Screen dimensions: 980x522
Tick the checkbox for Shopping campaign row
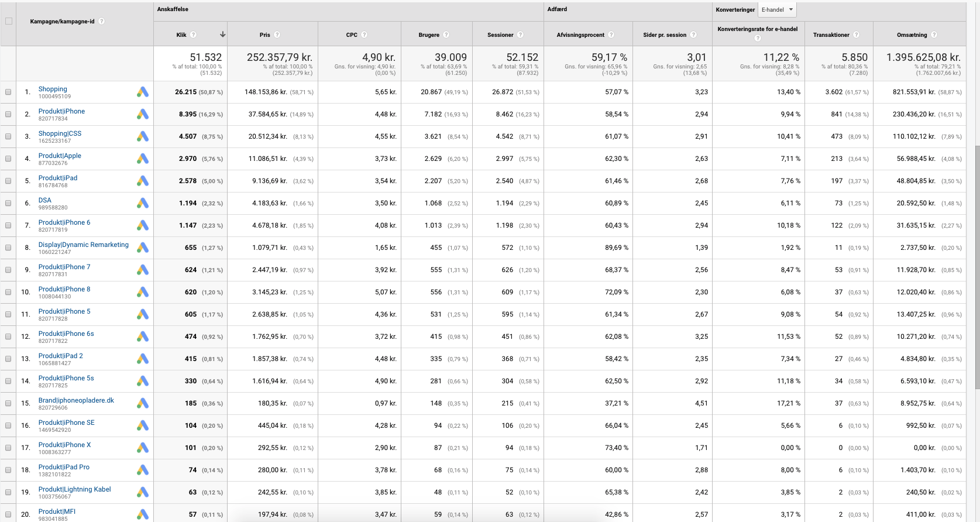tap(8, 92)
